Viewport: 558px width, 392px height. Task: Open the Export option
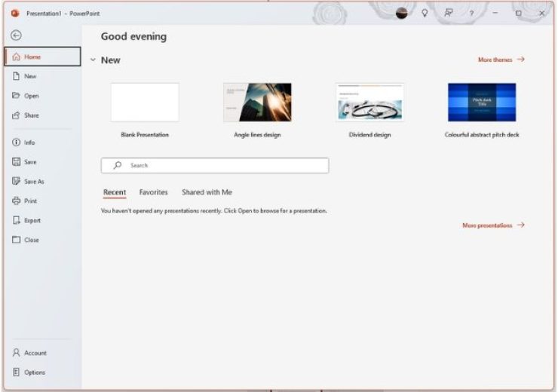32,221
